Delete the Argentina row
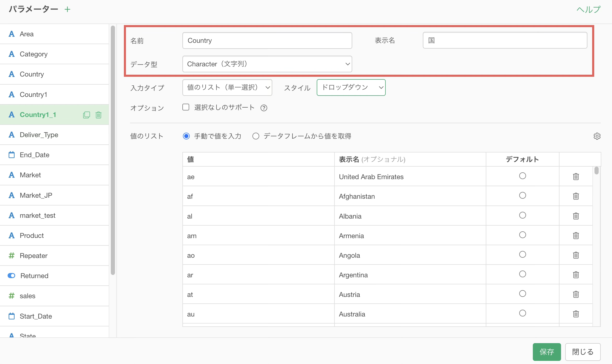Viewport: 612px width, 364px height. click(576, 275)
